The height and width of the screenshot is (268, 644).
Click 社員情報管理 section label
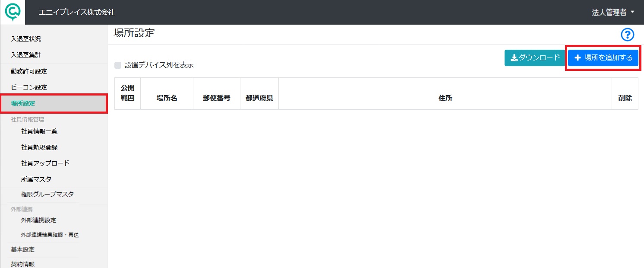[x=28, y=119]
